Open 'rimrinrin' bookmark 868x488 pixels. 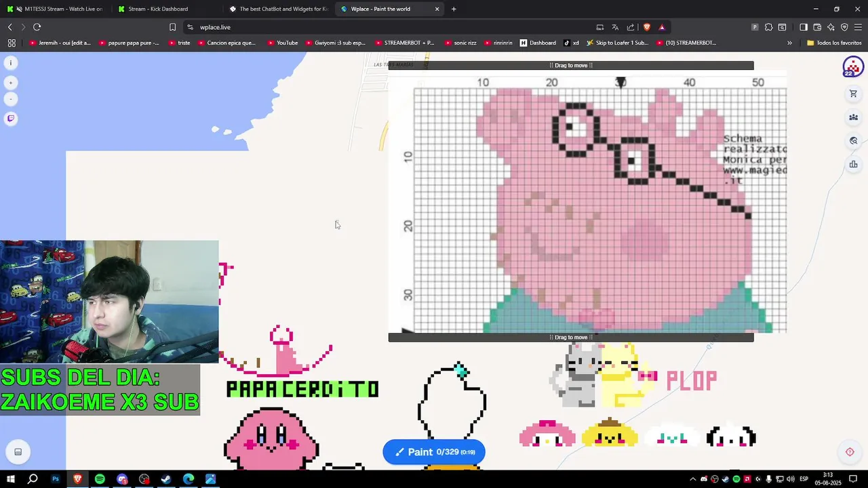498,43
